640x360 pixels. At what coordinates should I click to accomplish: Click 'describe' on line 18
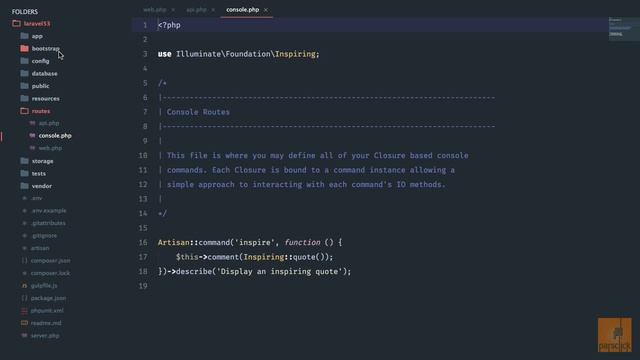click(193, 271)
